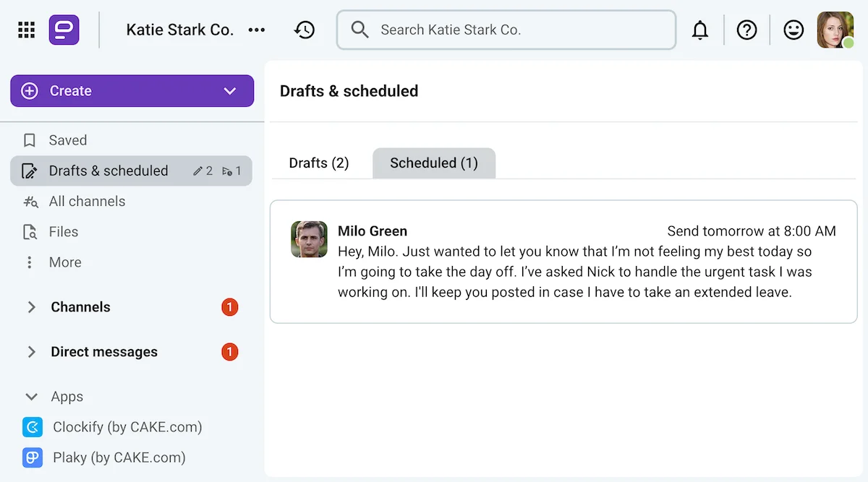Open the Pumble workspace history icon
Viewport: 868px width, 482px height.
coord(305,30)
